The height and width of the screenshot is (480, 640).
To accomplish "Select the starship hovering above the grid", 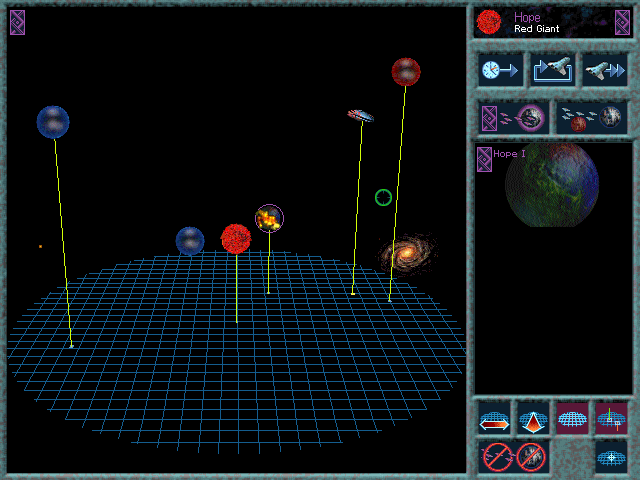I will coord(360,116).
